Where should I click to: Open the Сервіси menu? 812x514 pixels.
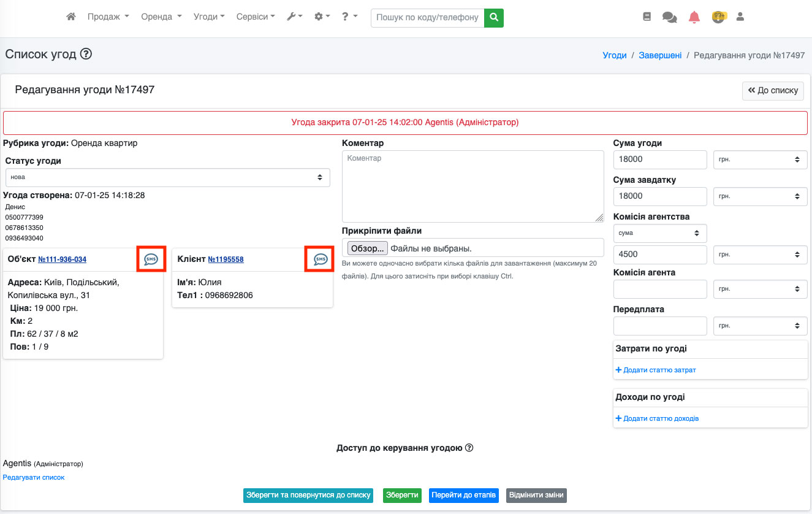pos(256,17)
